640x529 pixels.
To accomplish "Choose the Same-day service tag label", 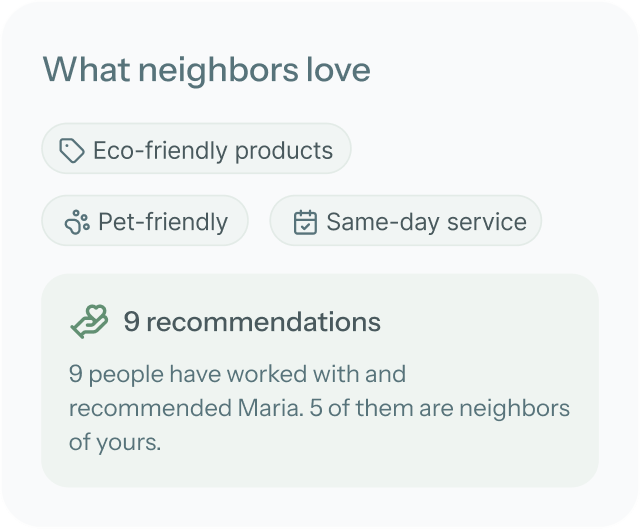I will tap(426, 222).
